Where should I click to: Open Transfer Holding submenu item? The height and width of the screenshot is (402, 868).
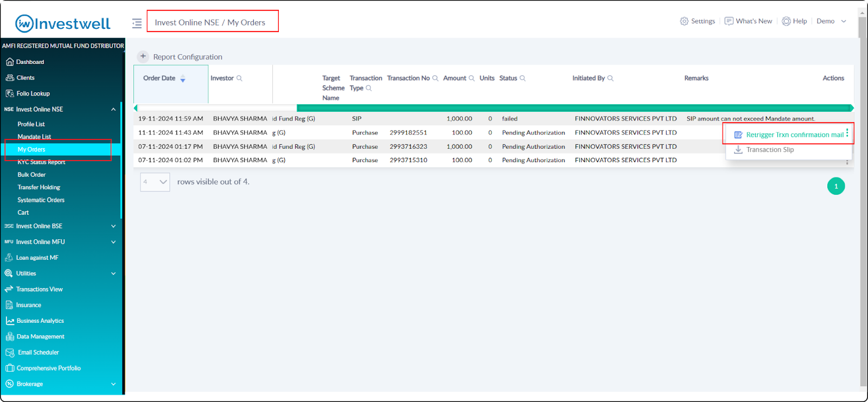(x=39, y=187)
